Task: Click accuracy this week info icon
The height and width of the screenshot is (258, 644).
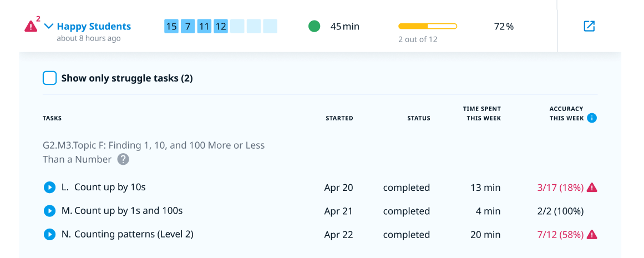Action: click(592, 118)
